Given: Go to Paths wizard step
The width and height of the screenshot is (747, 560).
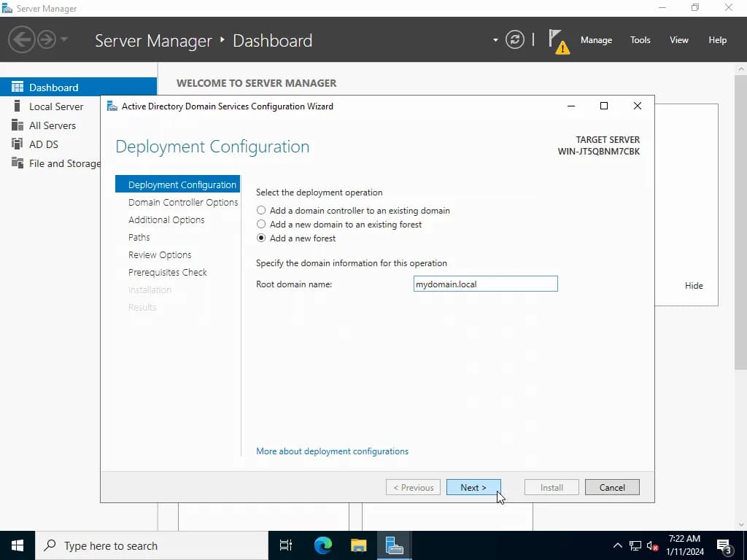Looking at the screenshot, I should coord(139,237).
